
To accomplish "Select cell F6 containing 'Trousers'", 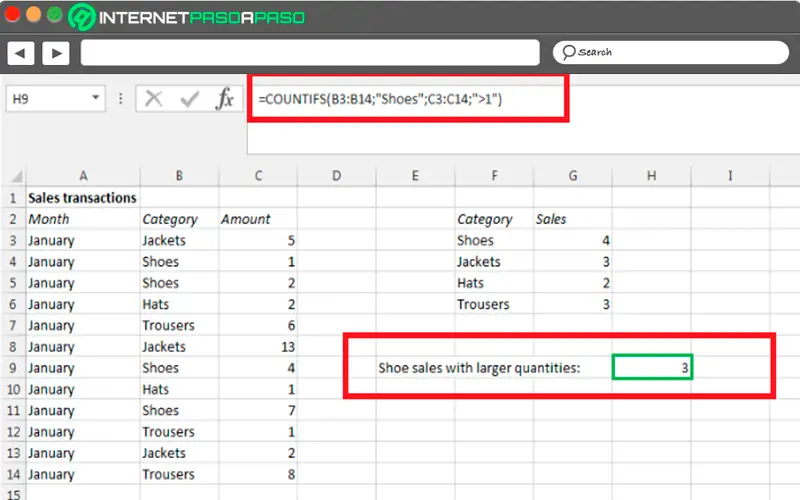I will (x=494, y=304).
